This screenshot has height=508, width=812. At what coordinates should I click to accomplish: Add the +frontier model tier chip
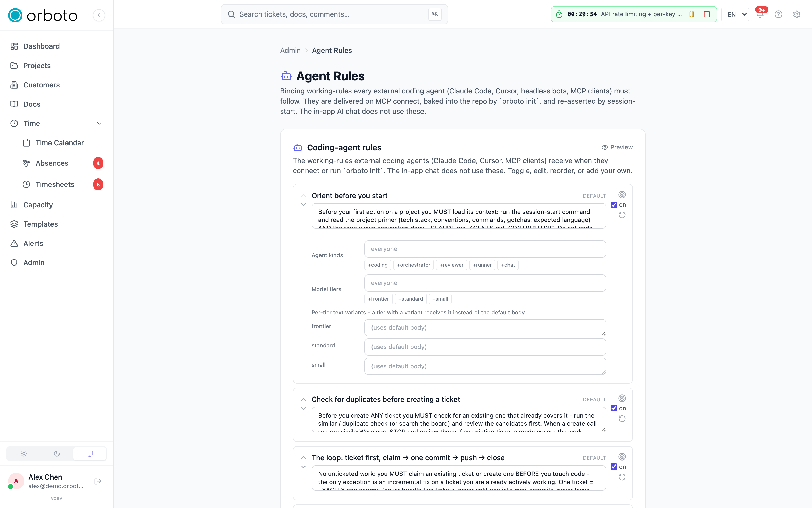coord(379,299)
